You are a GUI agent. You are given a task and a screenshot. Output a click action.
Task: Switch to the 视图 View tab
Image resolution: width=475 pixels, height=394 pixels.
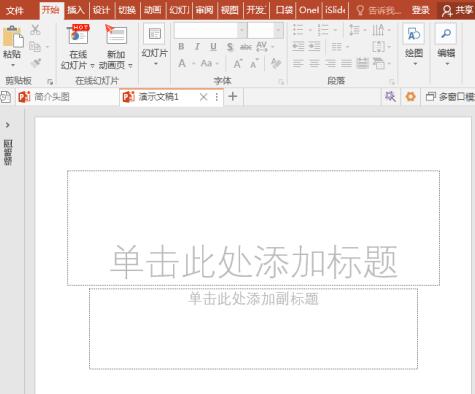click(230, 10)
